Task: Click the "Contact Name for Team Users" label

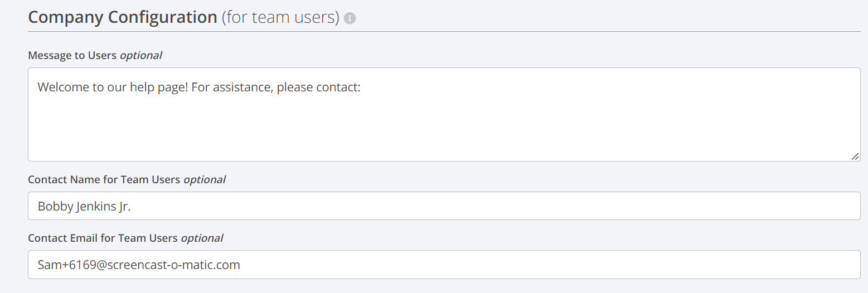Action: click(104, 179)
